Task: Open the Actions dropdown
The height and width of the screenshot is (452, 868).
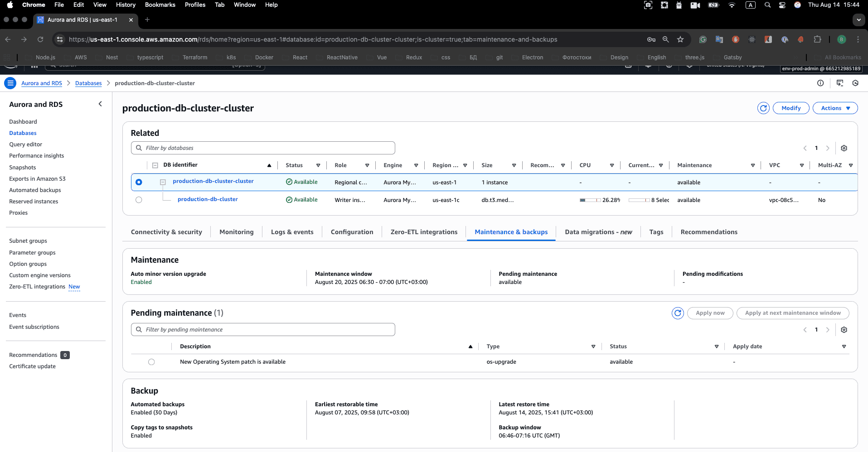Action: tap(834, 108)
